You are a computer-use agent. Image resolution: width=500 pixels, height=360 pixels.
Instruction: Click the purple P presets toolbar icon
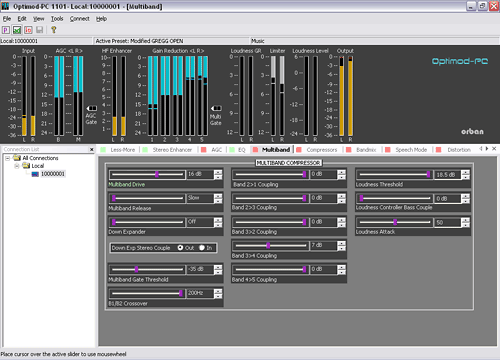[6, 30]
